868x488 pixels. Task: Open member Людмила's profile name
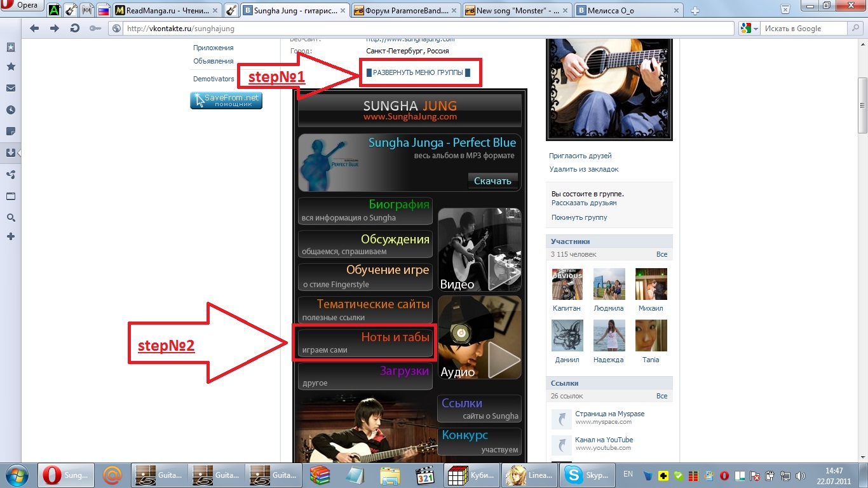(x=609, y=308)
